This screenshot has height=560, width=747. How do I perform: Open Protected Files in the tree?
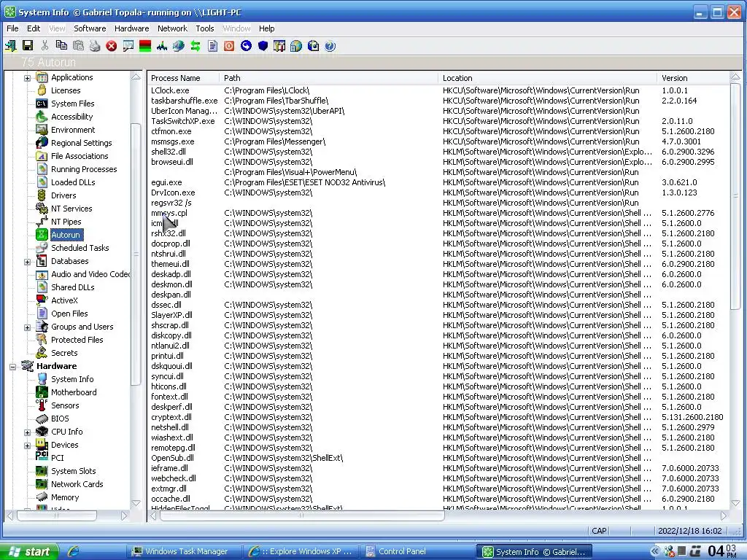(77, 340)
